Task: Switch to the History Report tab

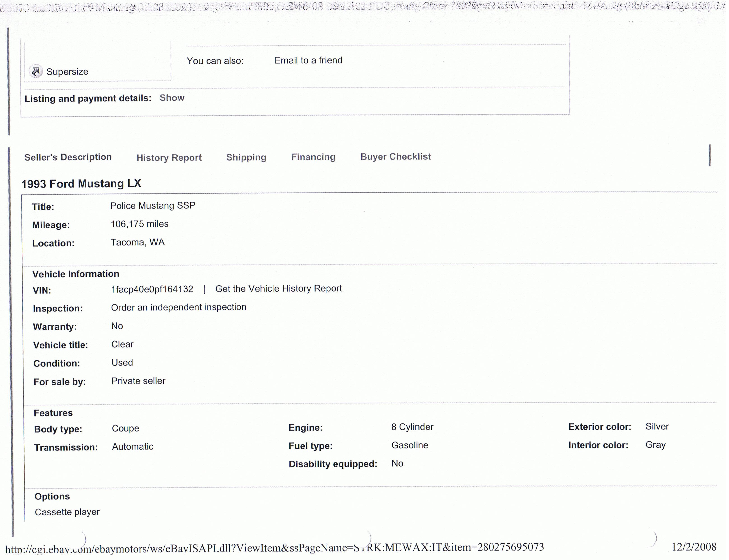Action: point(169,158)
